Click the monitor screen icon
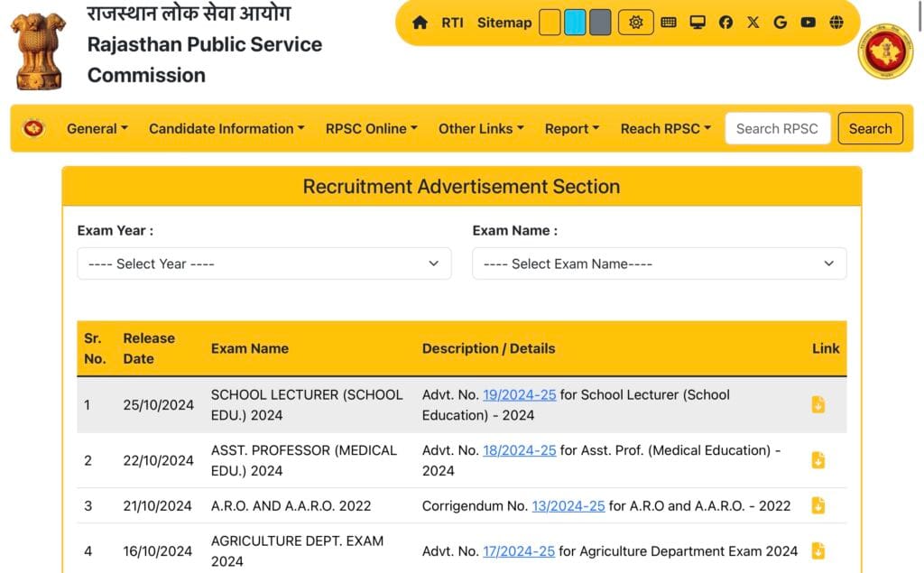The height and width of the screenshot is (573, 924). coord(698,23)
